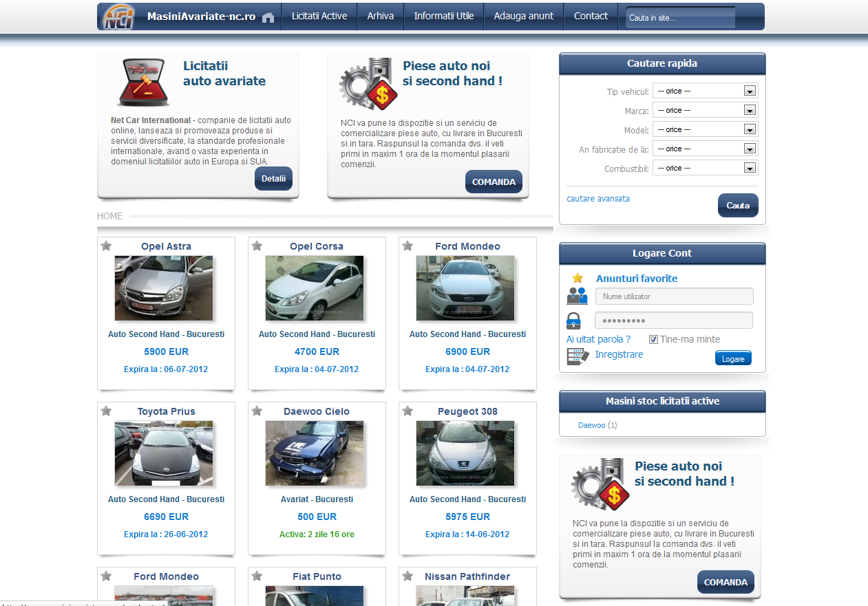Click the auction gavel icon for Licitatii

coord(144,83)
